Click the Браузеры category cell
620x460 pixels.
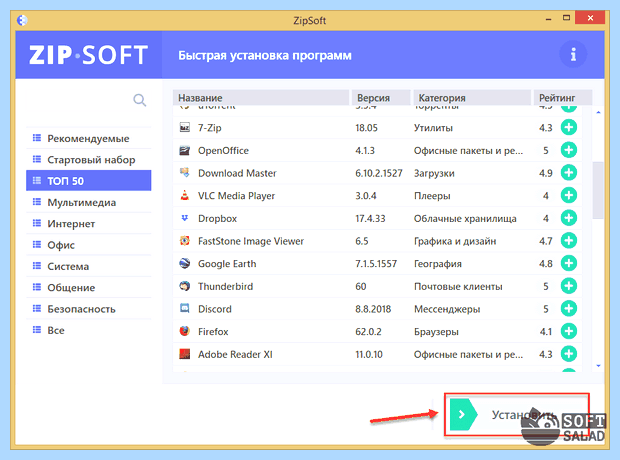(x=436, y=332)
